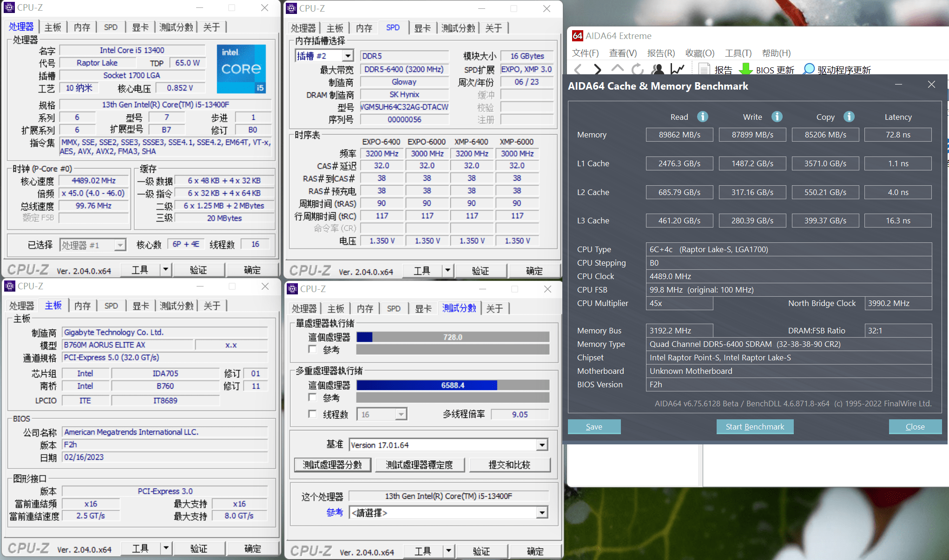Open the 工具(T) menu in AIDA64
Viewport: 949px width, 560px height.
click(x=738, y=53)
